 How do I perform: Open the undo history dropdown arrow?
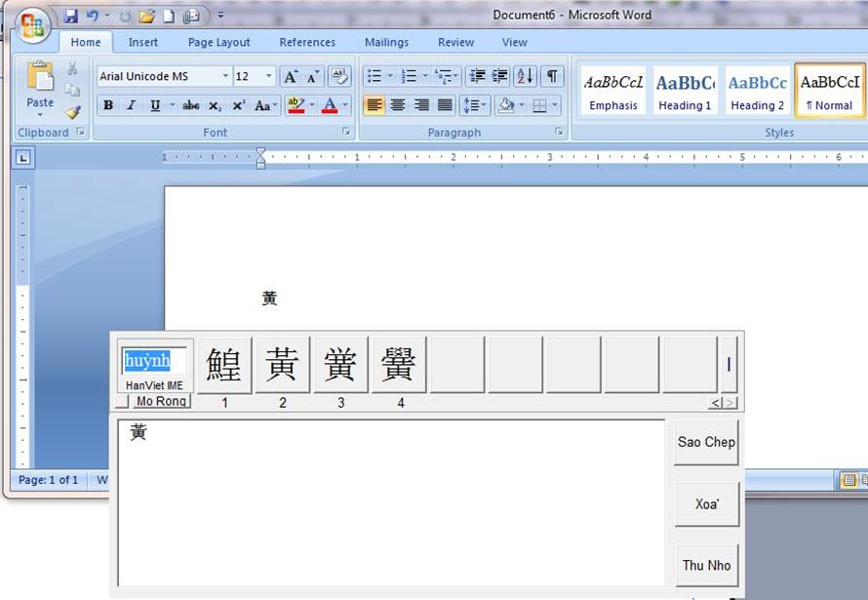pos(107,16)
